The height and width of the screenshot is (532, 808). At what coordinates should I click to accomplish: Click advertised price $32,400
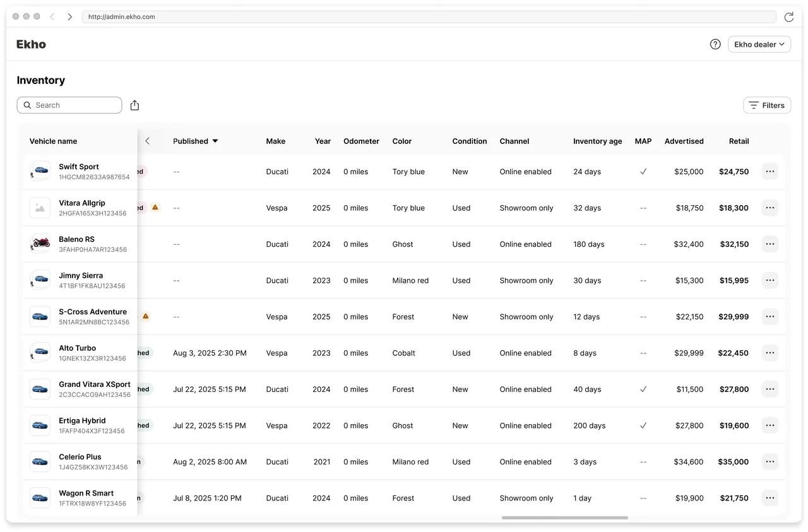(x=689, y=244)
